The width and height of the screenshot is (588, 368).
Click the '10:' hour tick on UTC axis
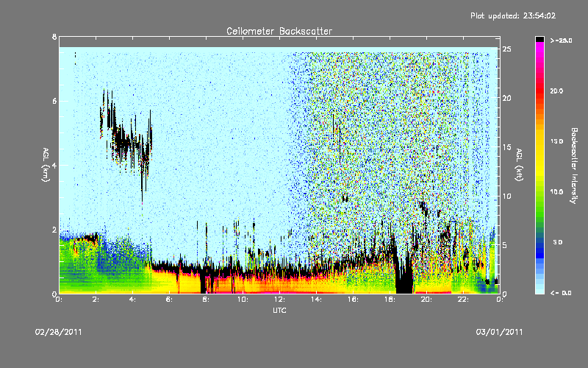tap(243, 300)
